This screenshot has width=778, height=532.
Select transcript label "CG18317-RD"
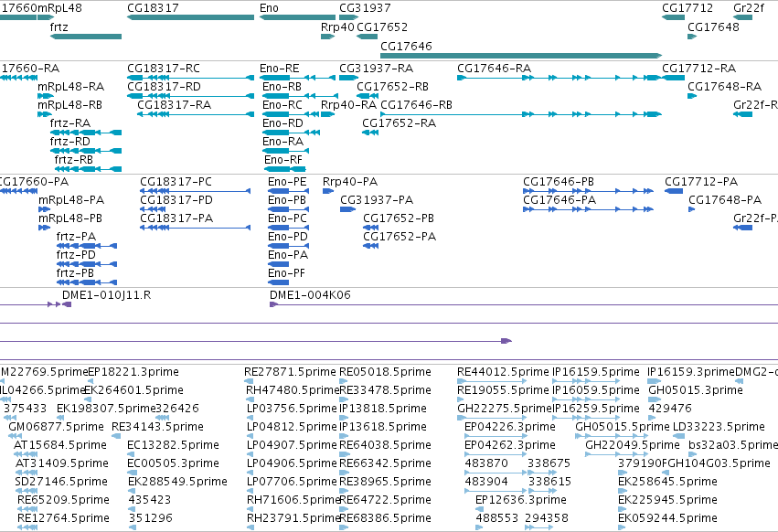click(x=164, y=86)
